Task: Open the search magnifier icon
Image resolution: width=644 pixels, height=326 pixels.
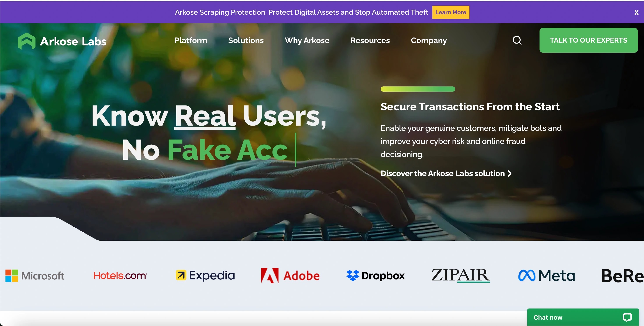Action: [517, 40]
